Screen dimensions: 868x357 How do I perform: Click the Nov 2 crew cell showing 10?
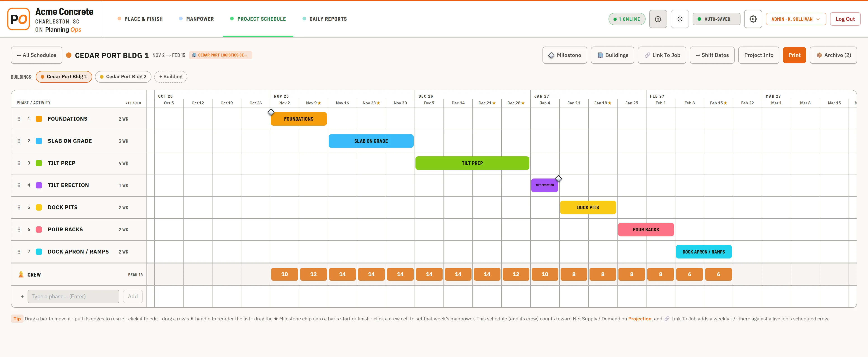(284, 275)
